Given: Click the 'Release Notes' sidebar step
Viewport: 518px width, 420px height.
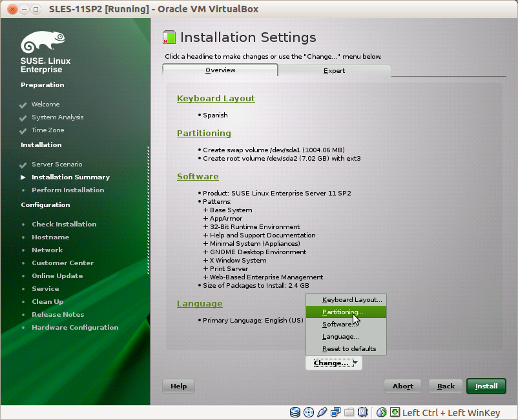Looking at the screenshot, I should click(x=58, y=314).
